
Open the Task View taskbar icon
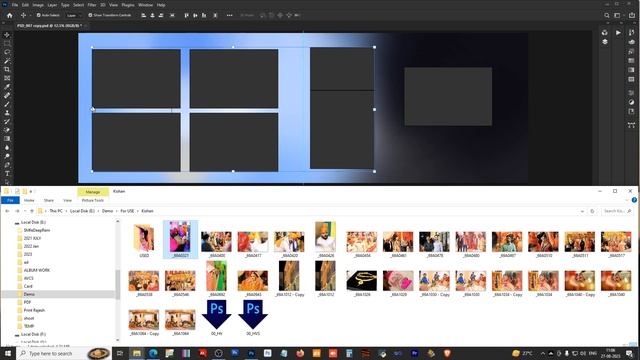coord(120,353)
